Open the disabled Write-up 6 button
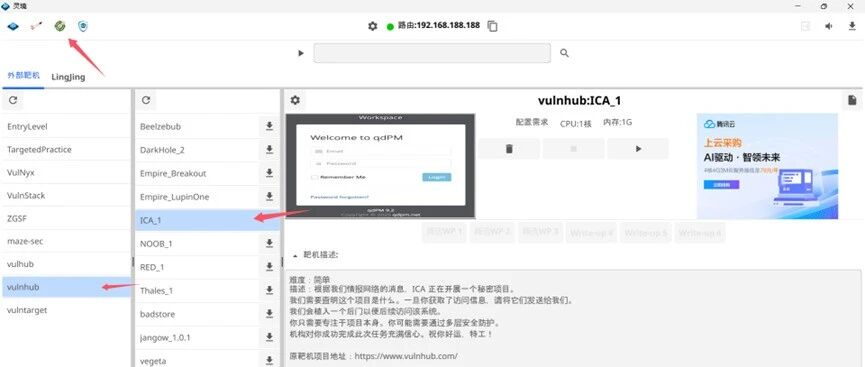The height and width of the screenshot is (367, 865). 700,233
